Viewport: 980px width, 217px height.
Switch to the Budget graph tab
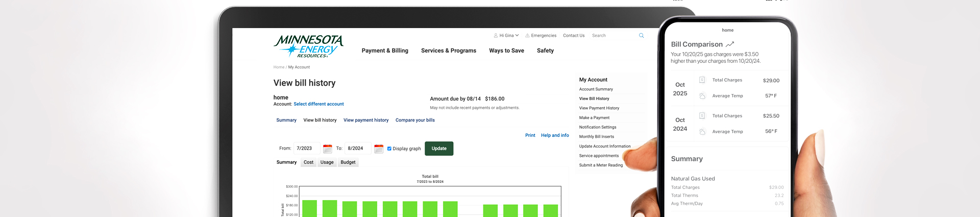(x=348, y=162)
